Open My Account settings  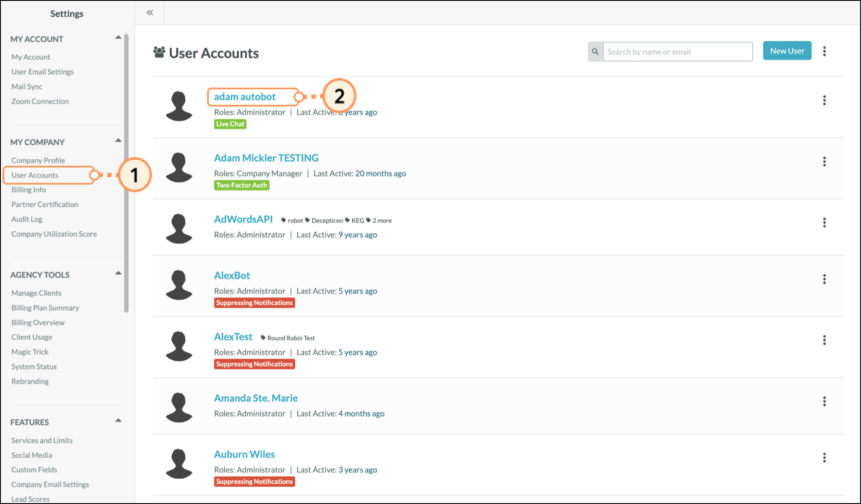coord(31,57)
